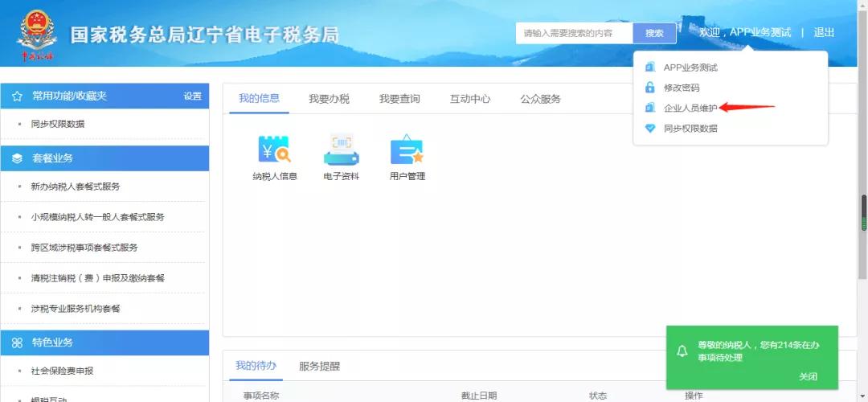Click the 状态 column header
Screen dimensions: 868x402
coord(598,396)
